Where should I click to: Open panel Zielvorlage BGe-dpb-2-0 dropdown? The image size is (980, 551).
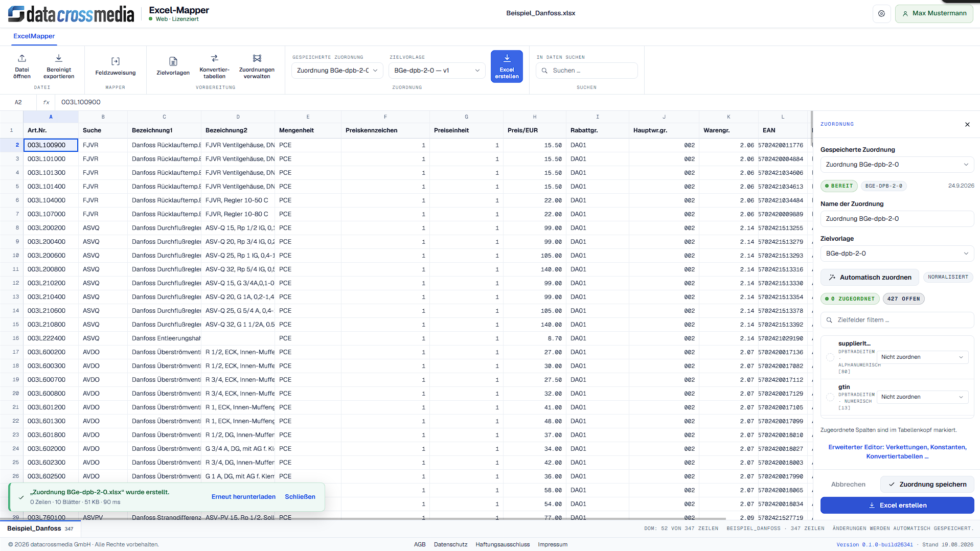(897, 254)
